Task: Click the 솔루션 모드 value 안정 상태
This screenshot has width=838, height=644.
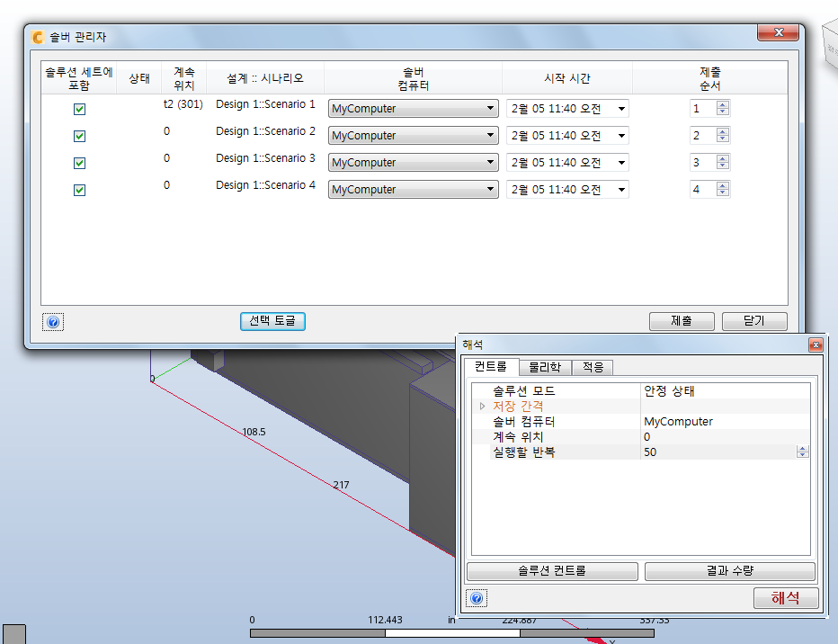Action: click(669, 391)
